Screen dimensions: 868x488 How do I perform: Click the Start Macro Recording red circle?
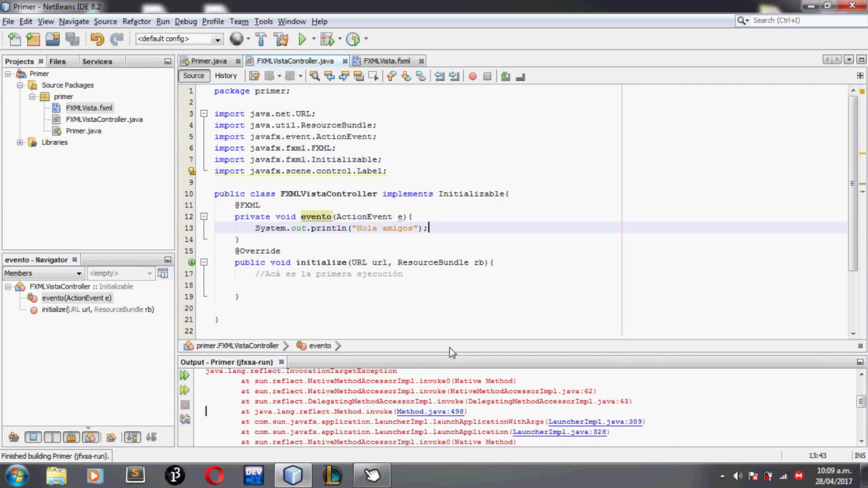(x=473, y=76)
